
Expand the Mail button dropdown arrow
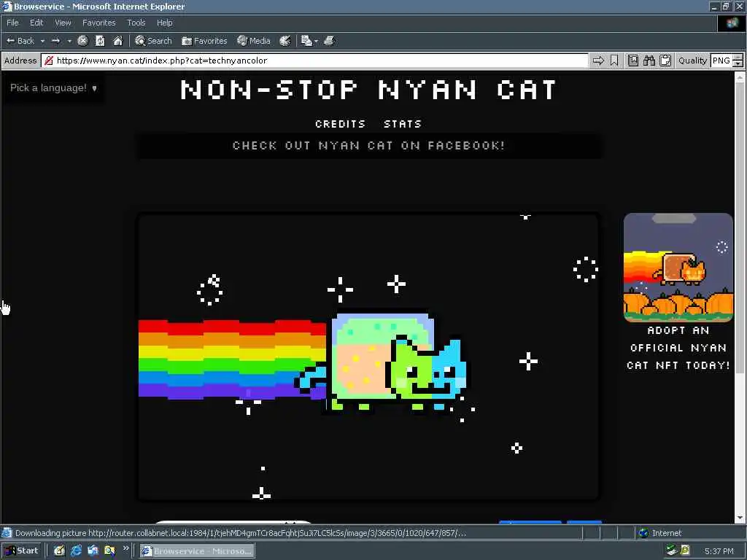pyautogui.click(x=316, y=41)
